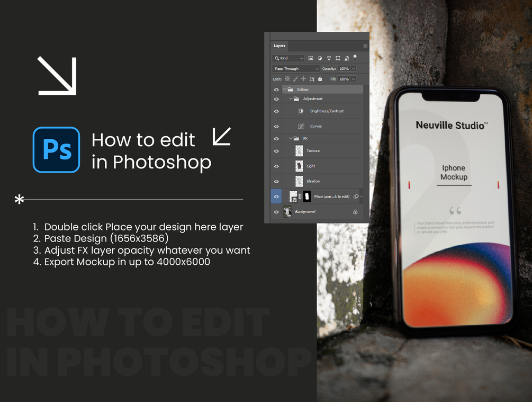The image size is (532, 402).
Task: Toggle the layer filtering on/off switch
Action: tap(355, 57)
